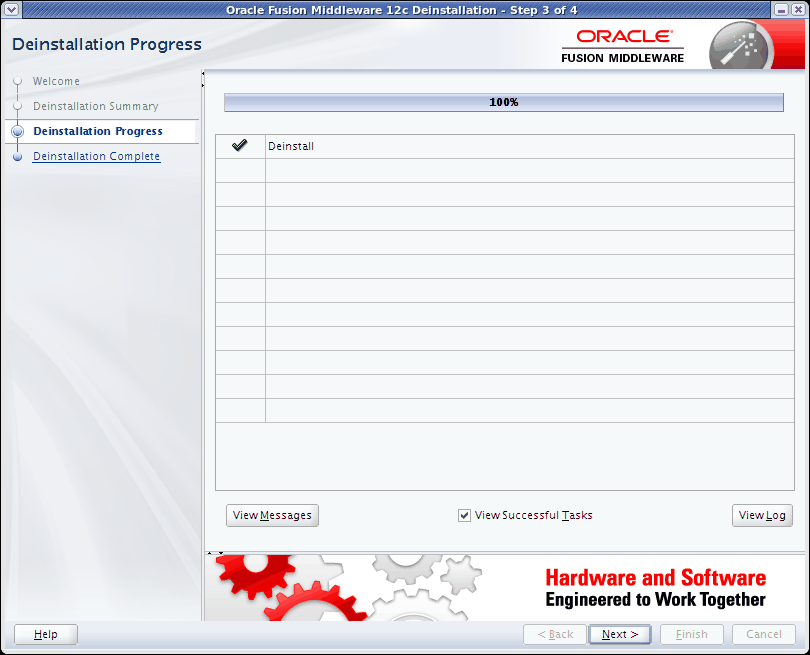Close the deinstaller window

coord(798,10)
